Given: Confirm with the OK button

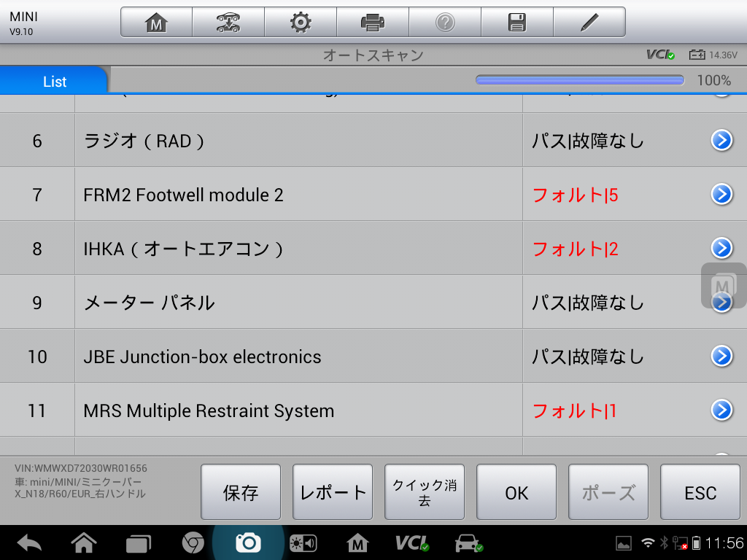Looking at the screenshot, I should (516, 492).
